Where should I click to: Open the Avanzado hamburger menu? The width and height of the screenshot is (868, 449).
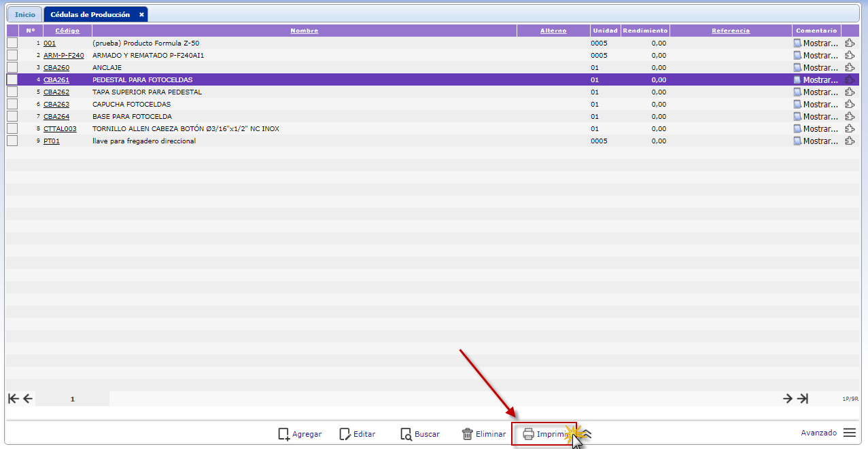(x=850, y=433)
